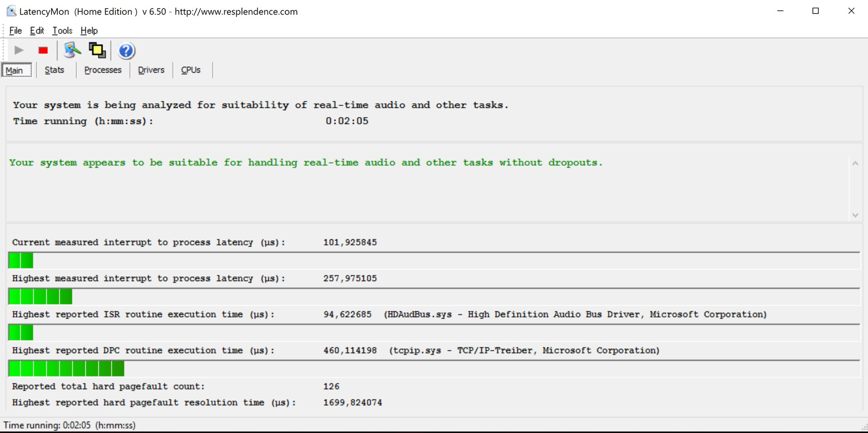Open the Tools menu

(62, 31)
